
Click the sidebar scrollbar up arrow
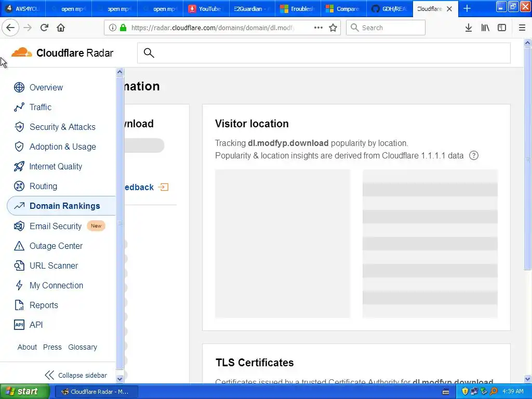[x=119, y=72]
